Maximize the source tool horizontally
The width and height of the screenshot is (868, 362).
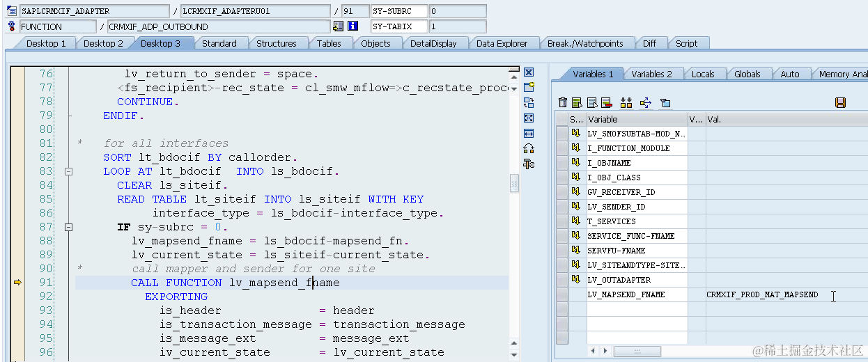[x=529, y=133]
